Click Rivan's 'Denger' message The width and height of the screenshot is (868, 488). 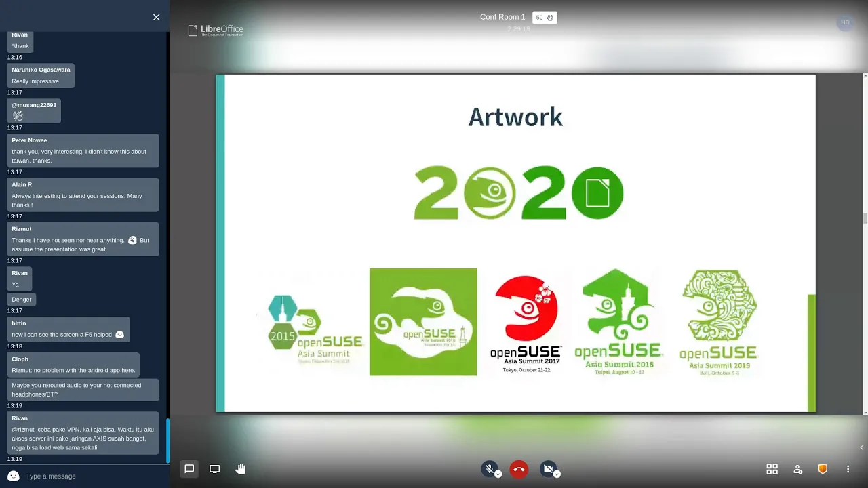click(x=22, y=299)
